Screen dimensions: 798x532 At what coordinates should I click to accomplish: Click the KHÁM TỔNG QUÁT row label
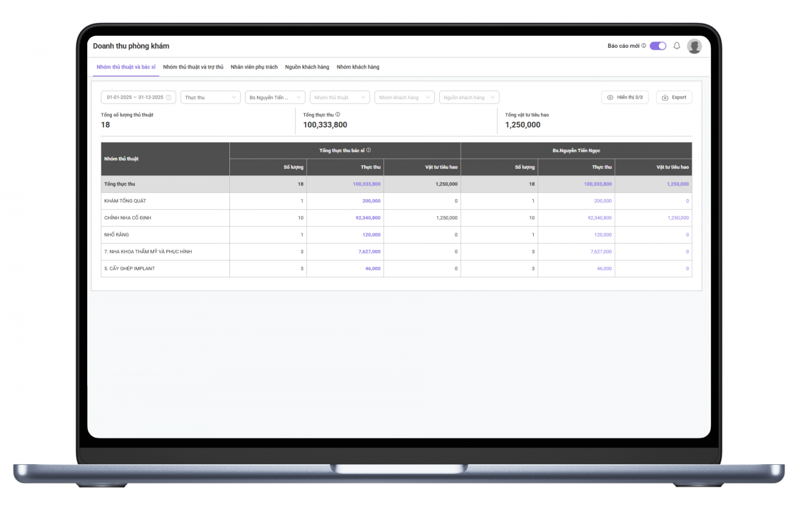(125, 201)
